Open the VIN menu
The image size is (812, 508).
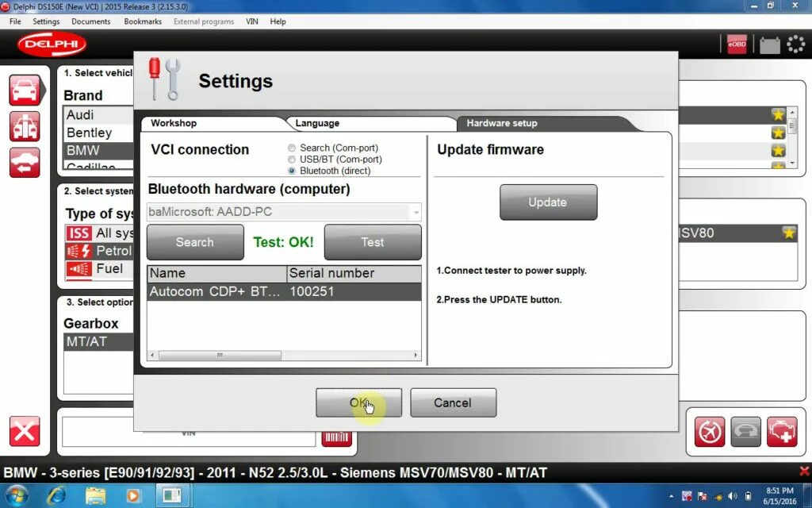point(251,21)
